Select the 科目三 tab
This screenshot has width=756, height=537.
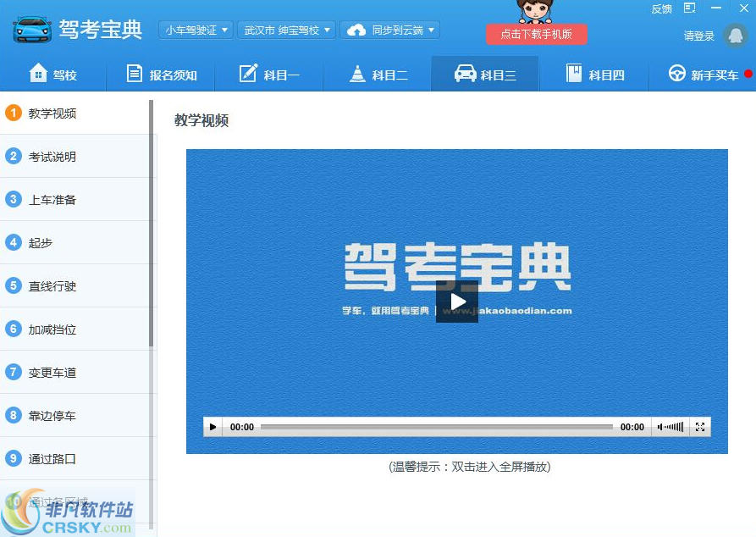tap(485, 75)
